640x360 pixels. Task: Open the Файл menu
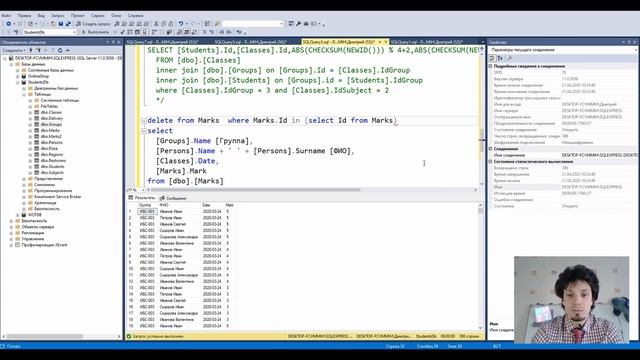[6, 16]
